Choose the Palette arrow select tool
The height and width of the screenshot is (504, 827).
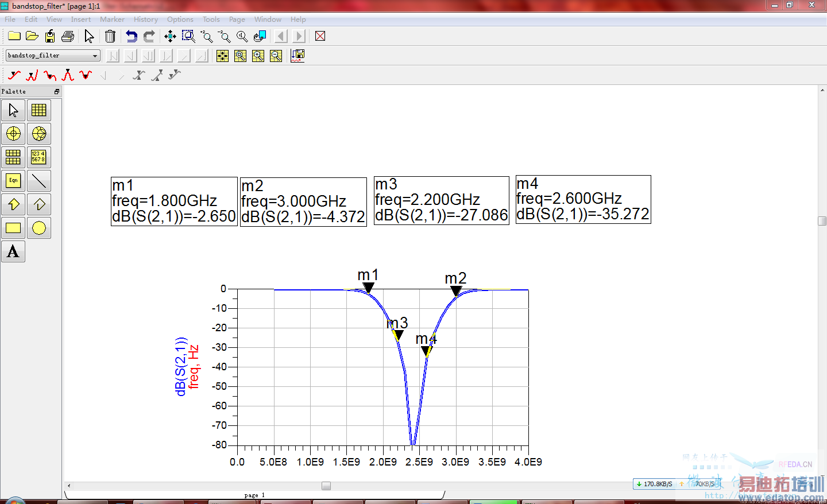(13, 110)
